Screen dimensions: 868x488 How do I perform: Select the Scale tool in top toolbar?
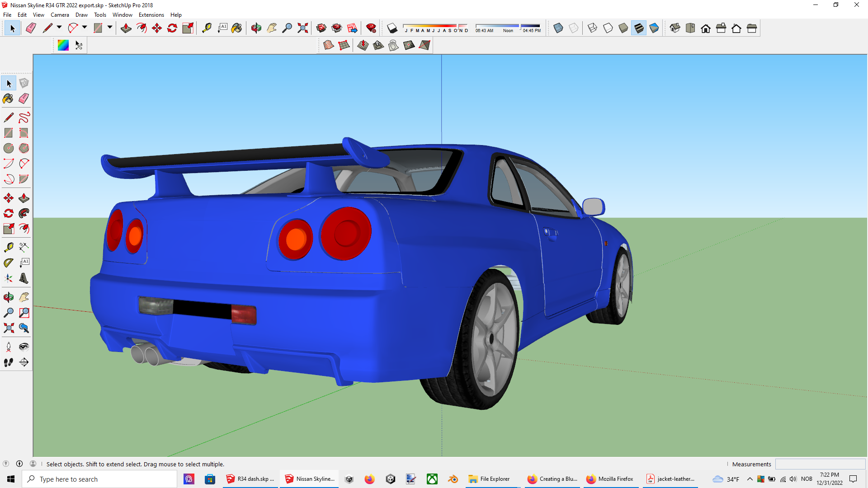[188, 28]
